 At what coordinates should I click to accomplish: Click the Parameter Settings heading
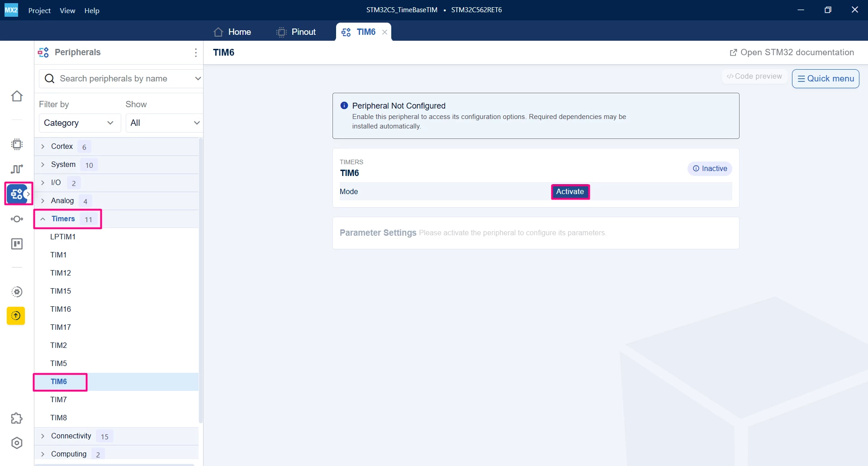point(378,233)
